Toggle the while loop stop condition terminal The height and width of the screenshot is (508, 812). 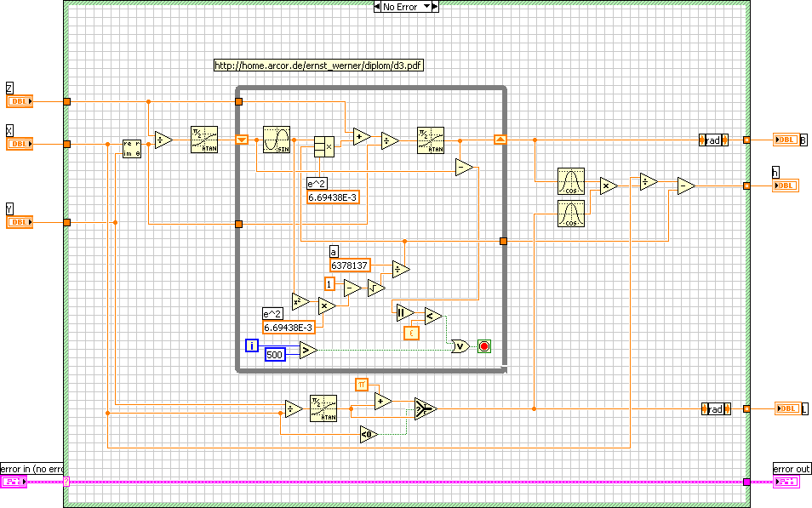pyautogui.click(x=484, y=346)
